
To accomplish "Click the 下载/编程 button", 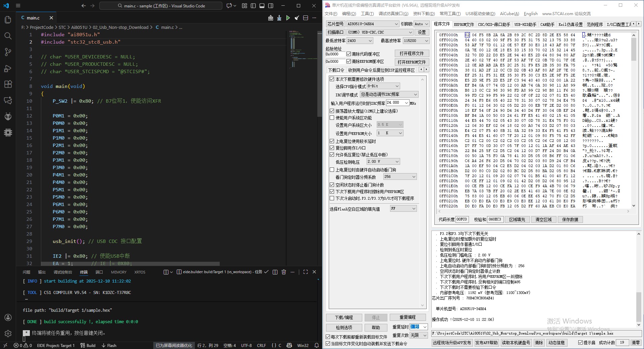I will (x=344, y=317).
